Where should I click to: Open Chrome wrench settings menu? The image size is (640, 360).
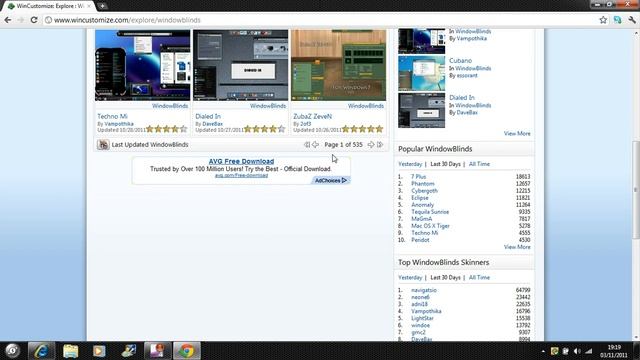pyautogui.click(x=632, y=20)
